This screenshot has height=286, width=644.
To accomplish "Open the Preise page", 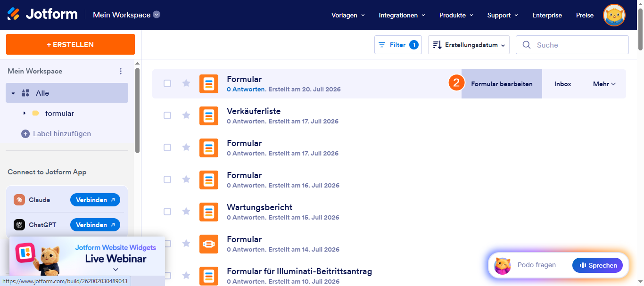I will pyautogui.click(x=585, y=15).
